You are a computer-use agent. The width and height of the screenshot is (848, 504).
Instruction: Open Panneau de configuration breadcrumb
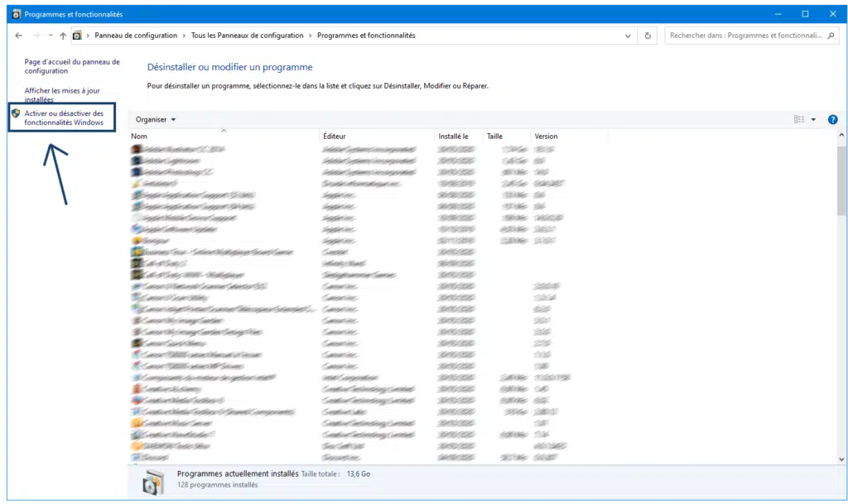tap(136, 36)
